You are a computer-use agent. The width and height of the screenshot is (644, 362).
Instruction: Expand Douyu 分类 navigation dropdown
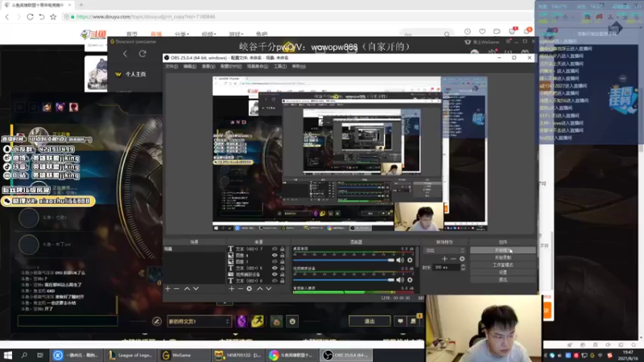tap(182, 34)
